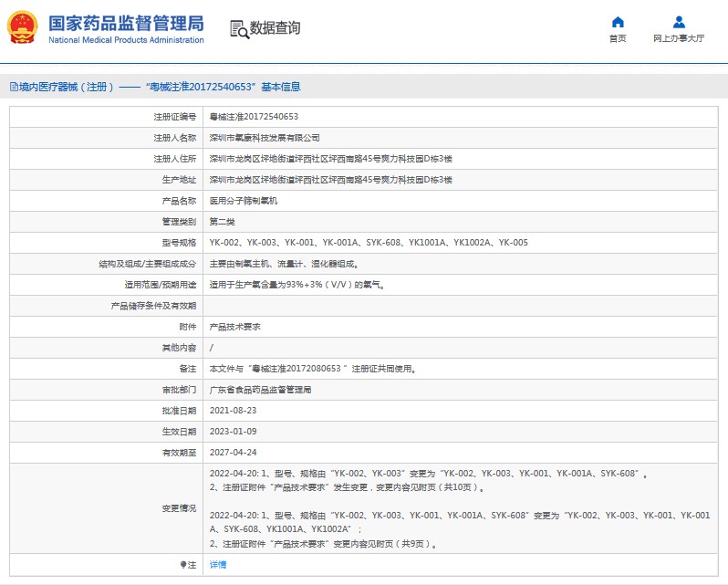Select approval date 2021-08-23

(233, 411)
